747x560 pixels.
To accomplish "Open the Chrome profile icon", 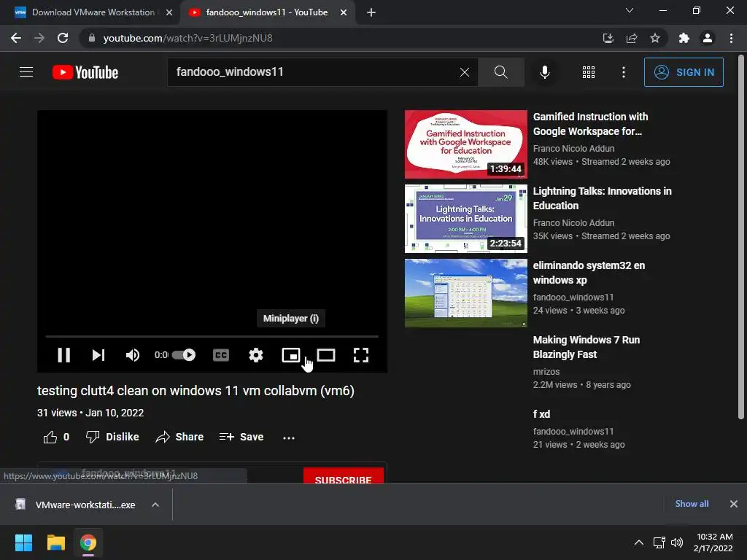I will 708,38.
